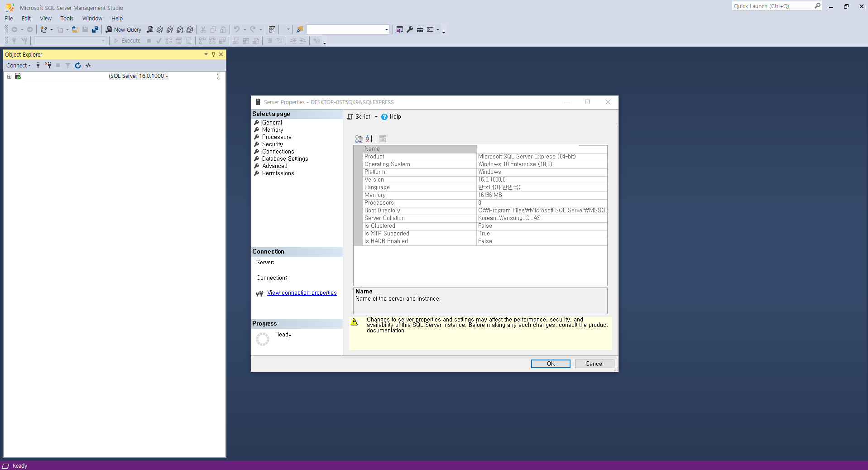Open the Help menu in menu bar
The image size is (868, 470).
click(117, 19)
